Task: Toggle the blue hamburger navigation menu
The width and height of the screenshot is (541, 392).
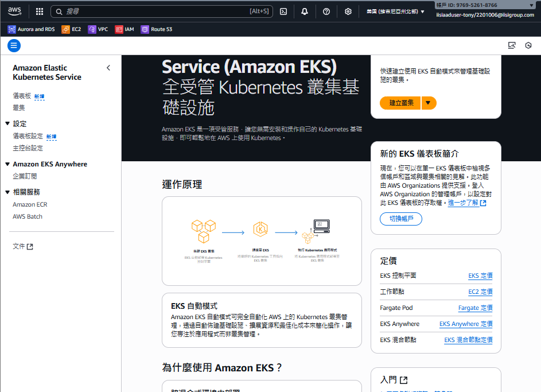Action: click(14, 45)
